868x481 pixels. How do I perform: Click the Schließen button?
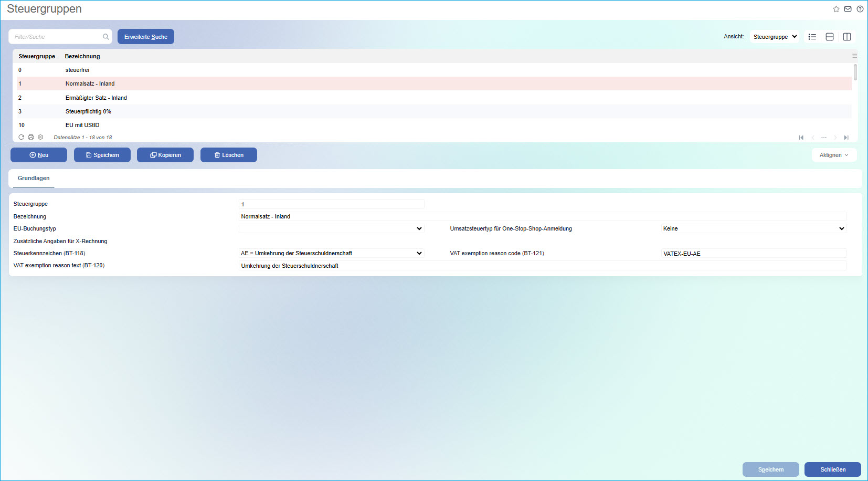pos(833,469)
